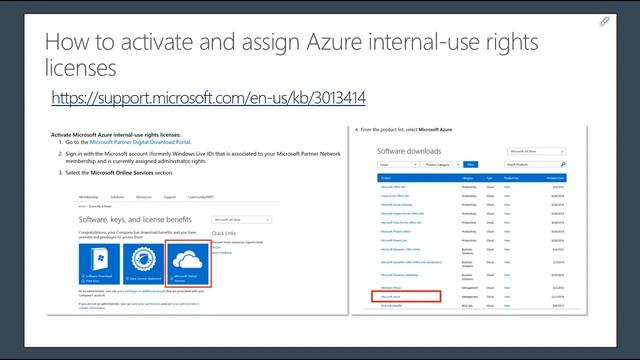Open the Membership tab in the portal screenshot
The image size is (640, 360).
tap(88, 197)
